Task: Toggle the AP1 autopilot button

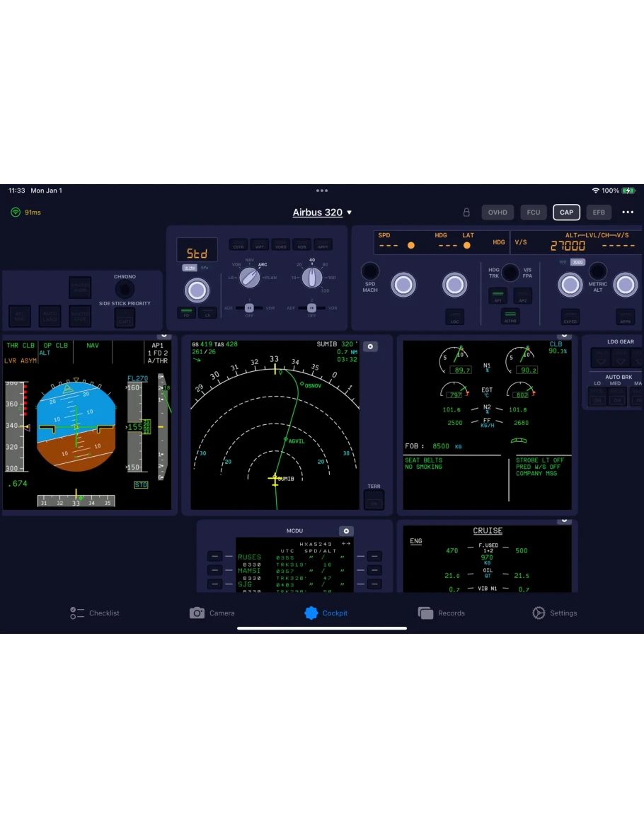Action: point(498,295)
